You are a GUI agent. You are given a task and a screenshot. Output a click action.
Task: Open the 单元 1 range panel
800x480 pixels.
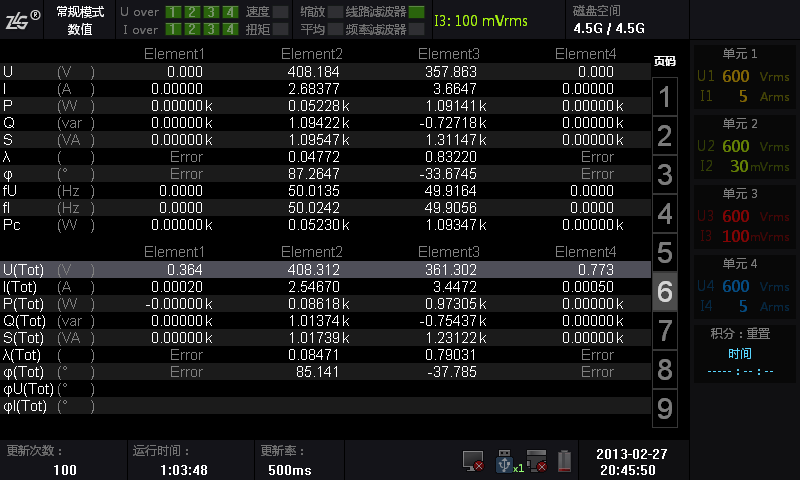pos(744,76)
